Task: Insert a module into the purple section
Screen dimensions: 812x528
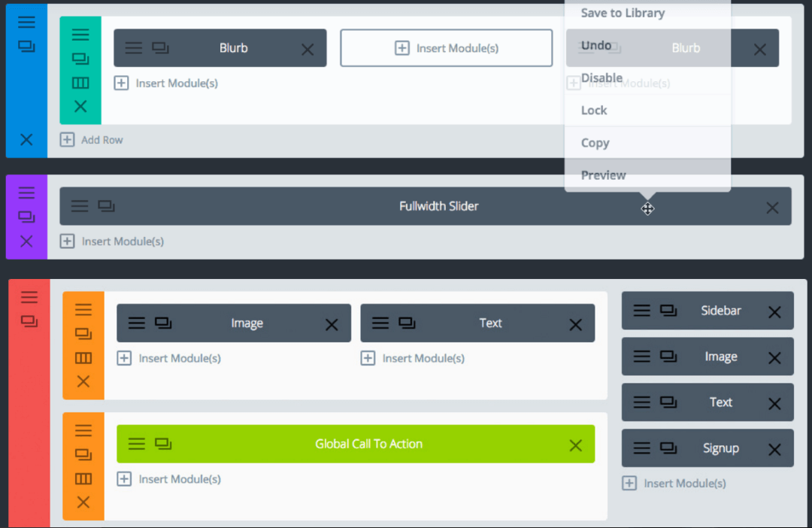Action: (111, 241)
